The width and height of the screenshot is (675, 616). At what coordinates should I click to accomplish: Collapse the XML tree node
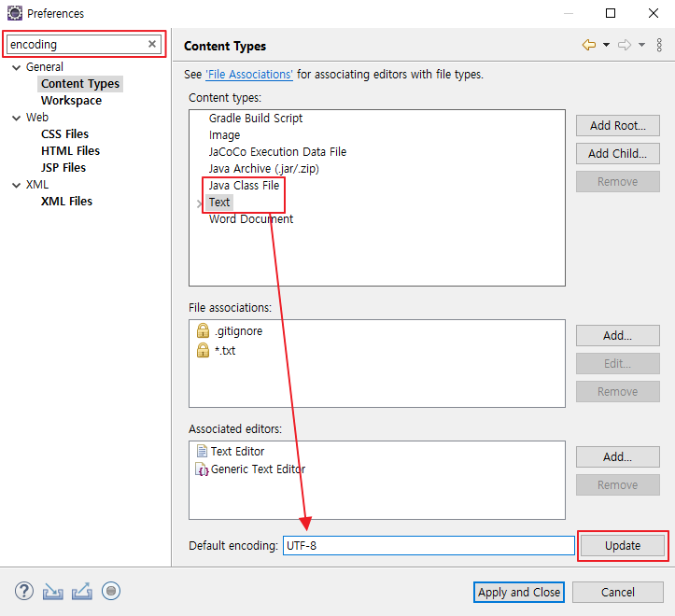pyautogui.click(x=17, y=186)
